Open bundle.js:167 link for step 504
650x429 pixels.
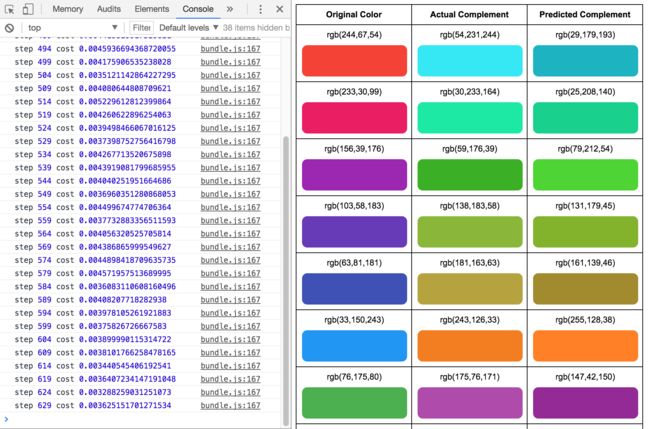230,75
